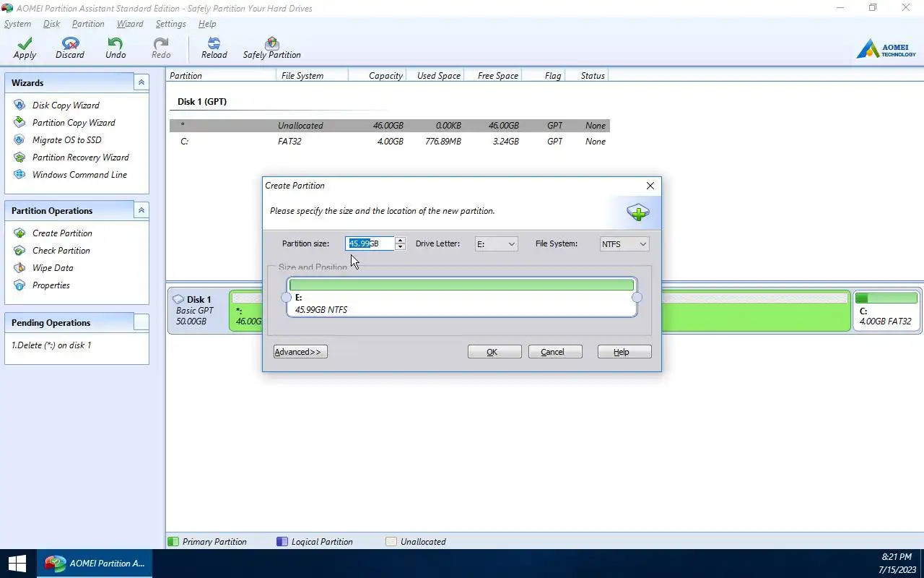Open the Drive Letter dropdown
Viewport: 924px width, 578px height.
(x=497, y=244)
